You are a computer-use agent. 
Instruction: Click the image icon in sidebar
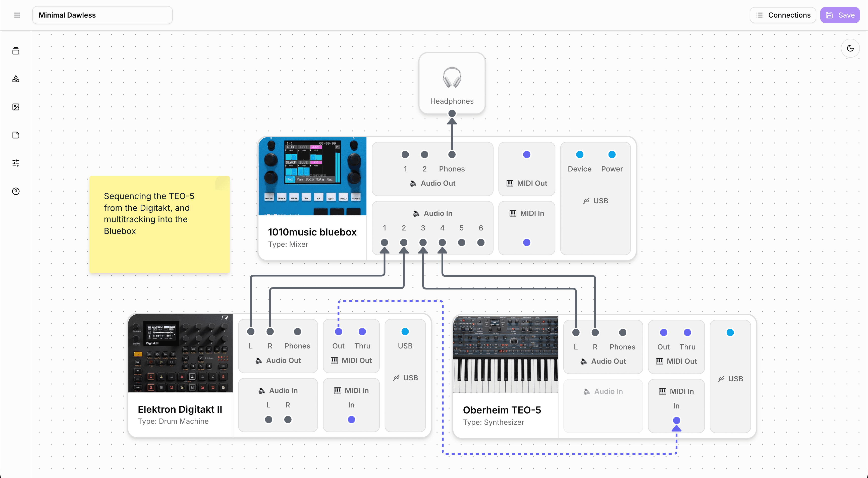pos(16,107)
